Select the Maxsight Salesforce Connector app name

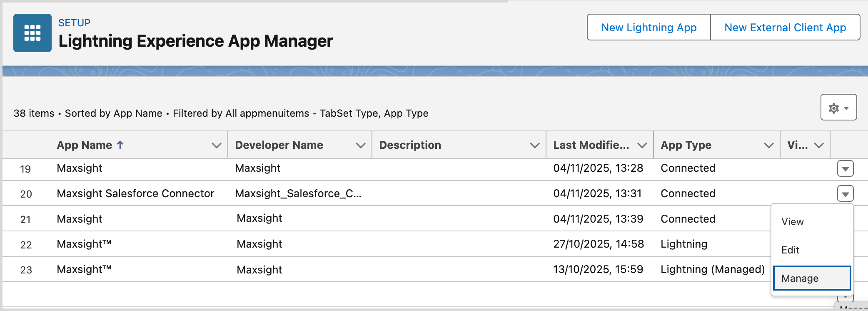pos(135,193)
